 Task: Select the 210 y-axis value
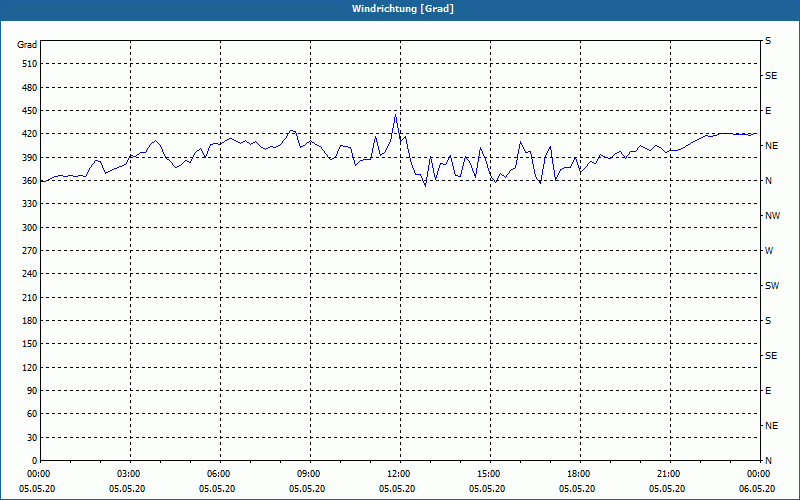tap(30, 297)
